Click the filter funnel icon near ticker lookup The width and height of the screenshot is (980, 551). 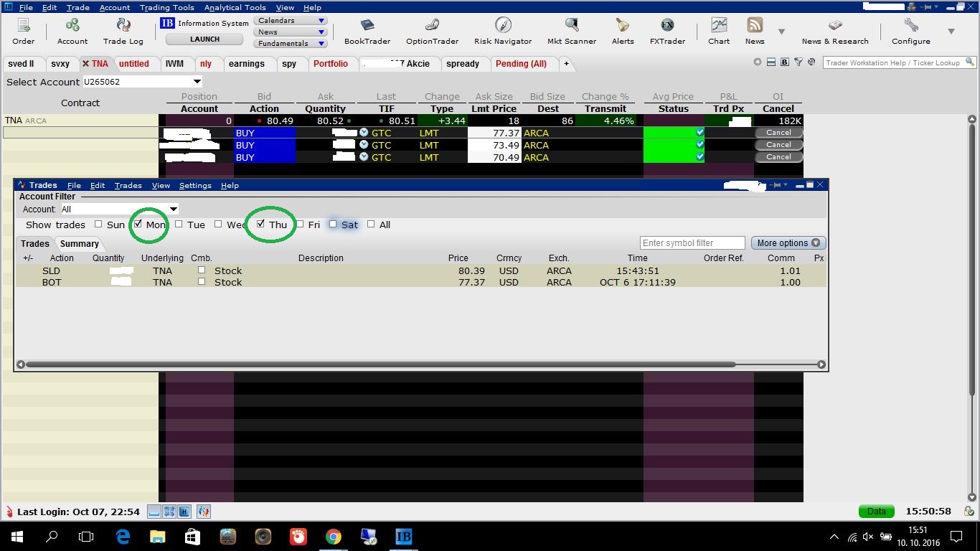[797, 62]
